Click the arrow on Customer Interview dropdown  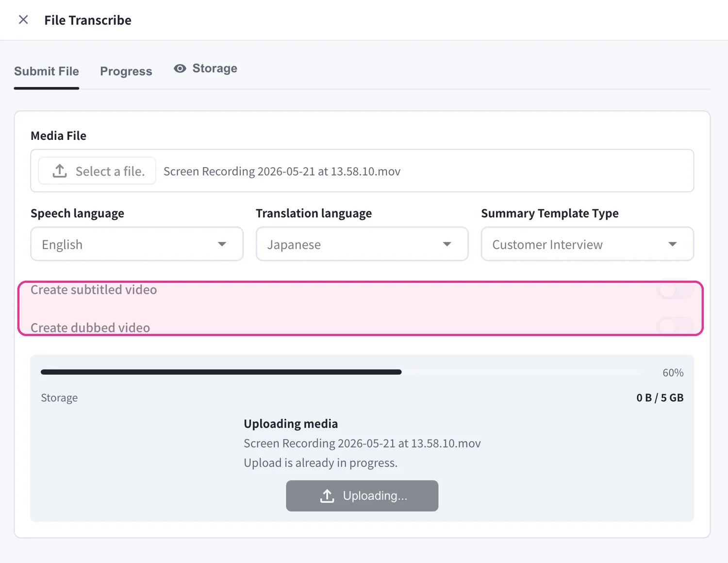tap(673, 244)
